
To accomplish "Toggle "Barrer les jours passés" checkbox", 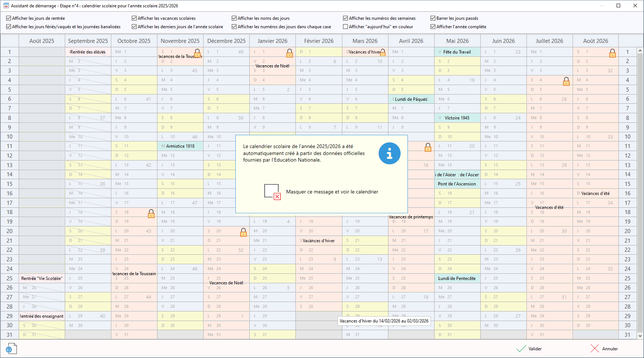I will [433, 18].
